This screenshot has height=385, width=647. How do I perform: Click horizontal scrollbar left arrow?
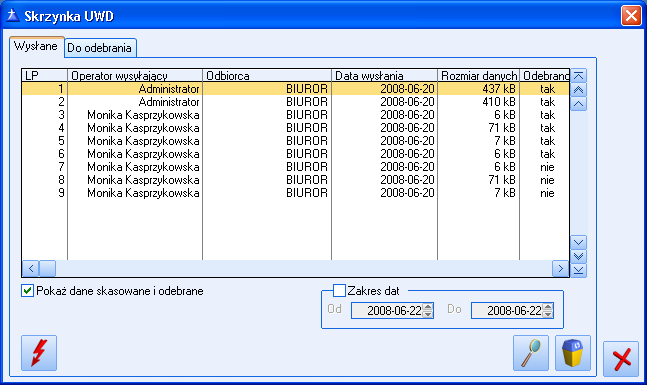coord(31,269)
